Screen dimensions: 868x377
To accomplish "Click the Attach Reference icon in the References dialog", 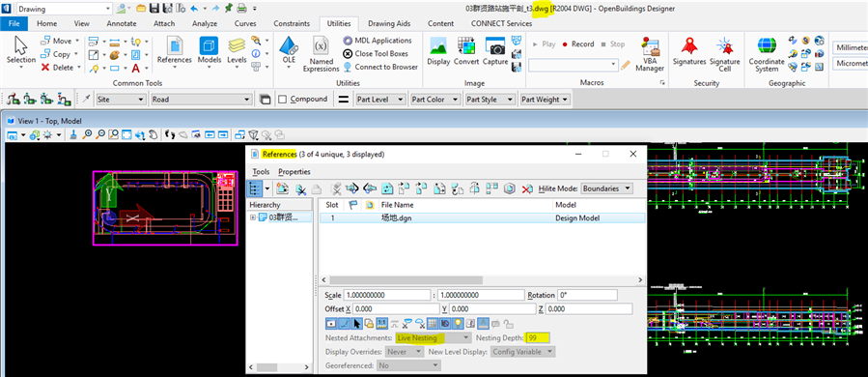I will coord(281,188).
